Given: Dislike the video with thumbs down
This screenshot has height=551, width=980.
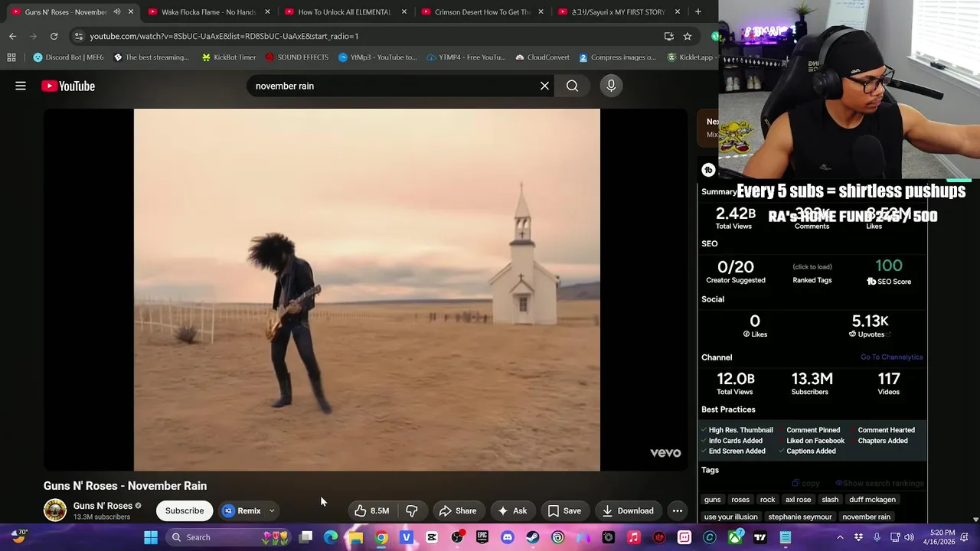Looking at the screenshot, I should pos(412,510).
